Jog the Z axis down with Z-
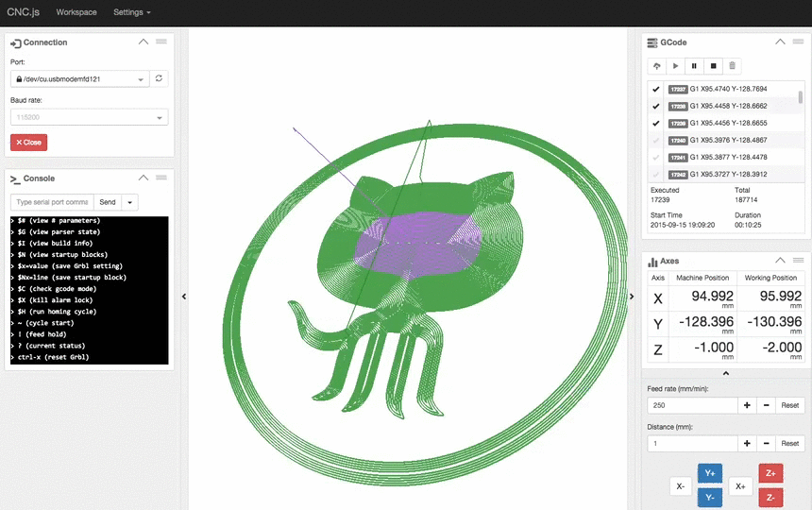The height and width of the screenshot is (510, 812). coord(770,498)
